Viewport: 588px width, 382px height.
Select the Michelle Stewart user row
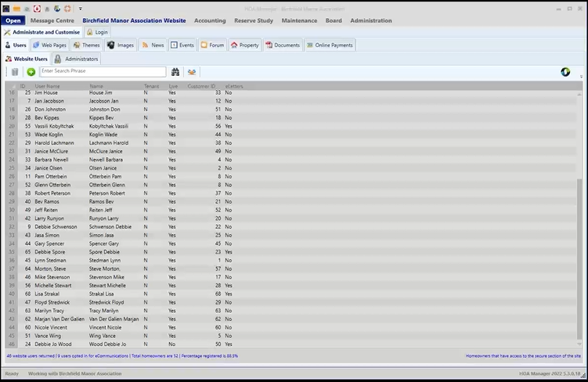point(291,285)
